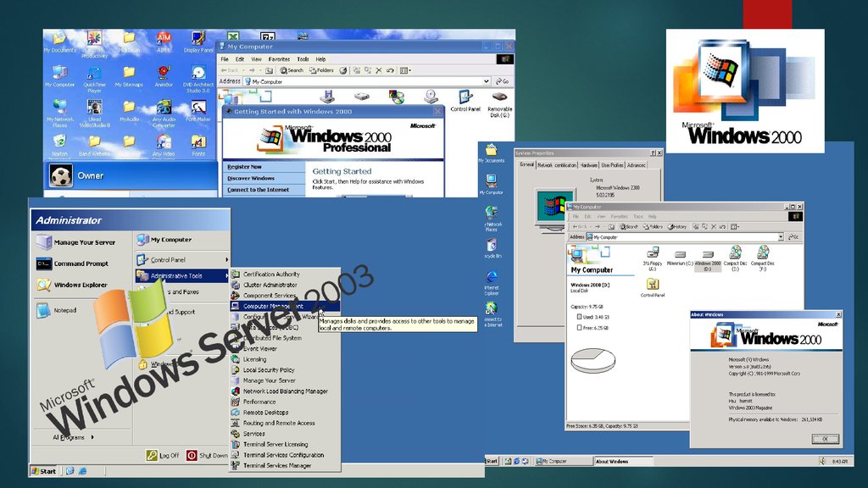868x488 pixels.
Task: Click Shut Down in the Start menu
Action: coord(207,455)
